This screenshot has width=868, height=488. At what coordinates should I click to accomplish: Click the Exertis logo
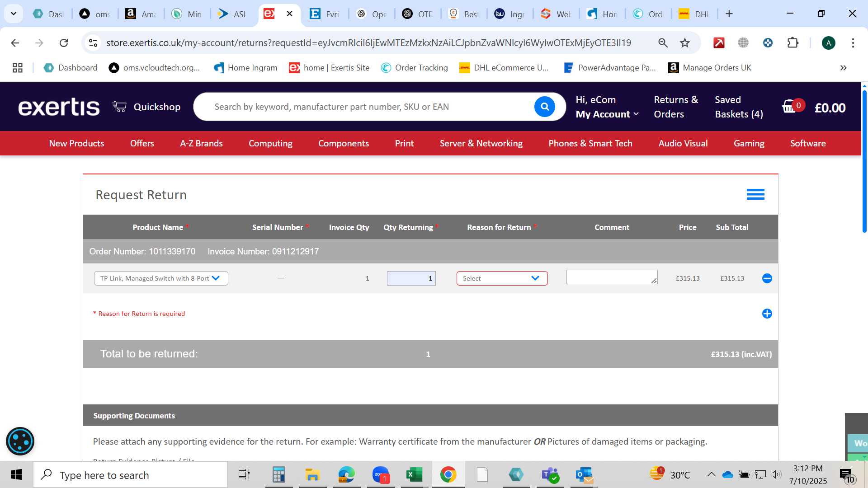[59, 107]
